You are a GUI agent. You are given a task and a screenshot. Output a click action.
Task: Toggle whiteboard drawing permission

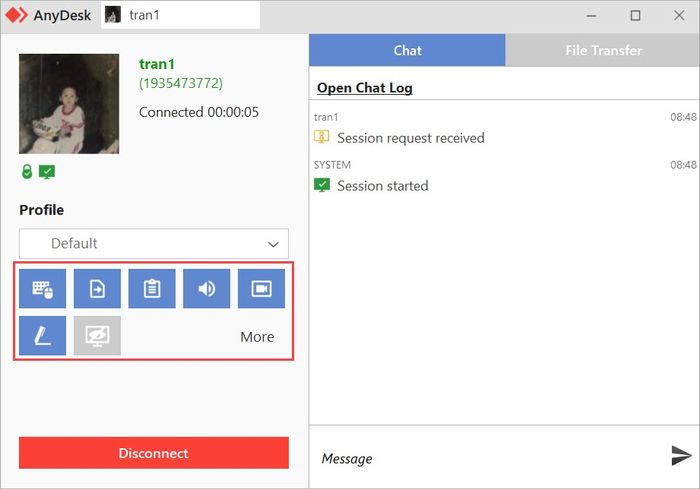click(x=42, y=336)
